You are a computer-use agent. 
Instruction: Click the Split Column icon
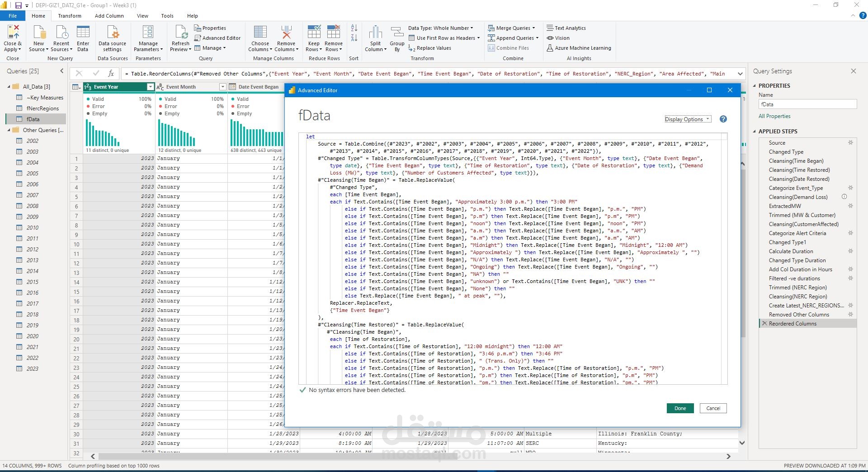375,33
